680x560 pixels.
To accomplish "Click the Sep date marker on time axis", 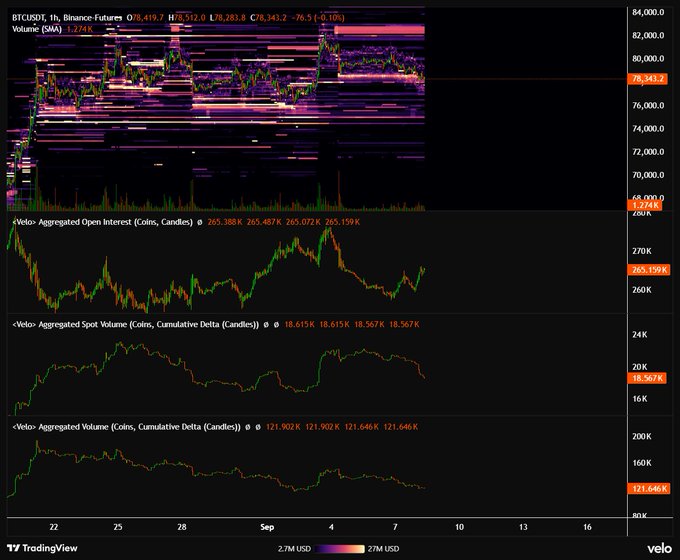I will pyautogui.click(x=267, y=527).
